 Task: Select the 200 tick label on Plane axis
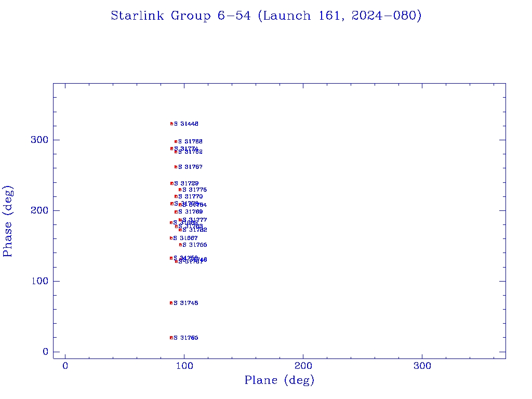(303, 366)
